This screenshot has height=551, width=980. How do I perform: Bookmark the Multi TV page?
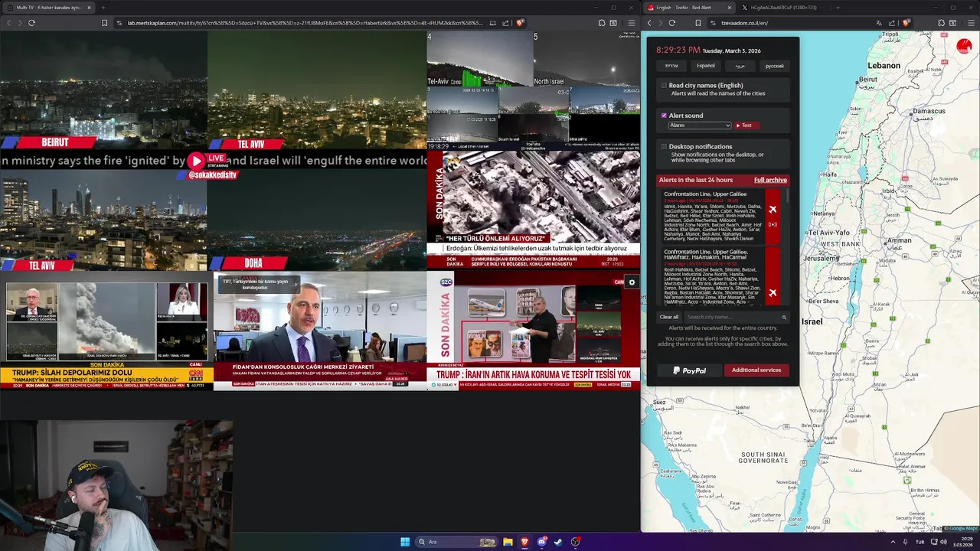104,23
